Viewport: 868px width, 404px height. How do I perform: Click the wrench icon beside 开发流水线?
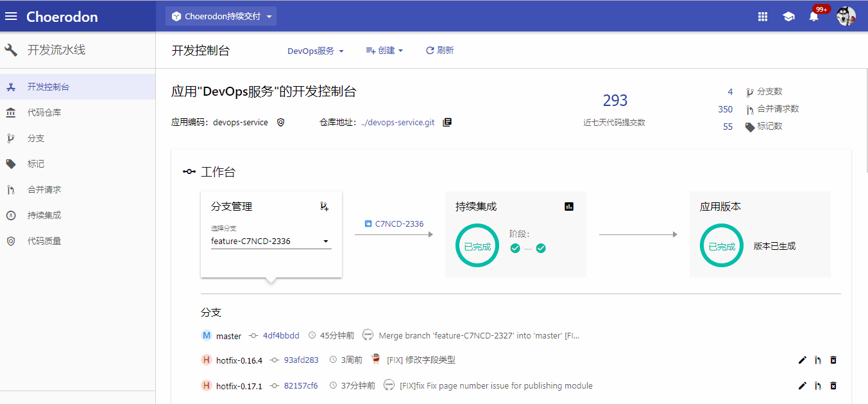click(x=11, y=50)
